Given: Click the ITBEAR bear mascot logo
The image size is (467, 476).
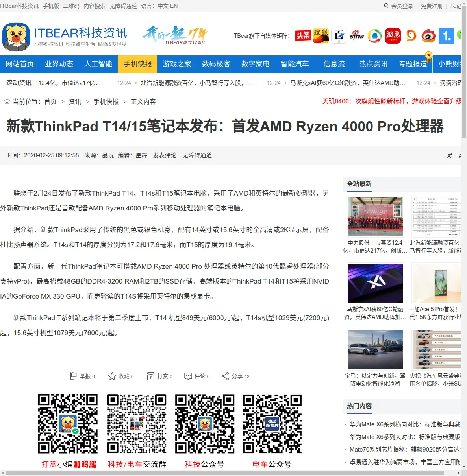Looking at the screenshot, I should (16, 37).
